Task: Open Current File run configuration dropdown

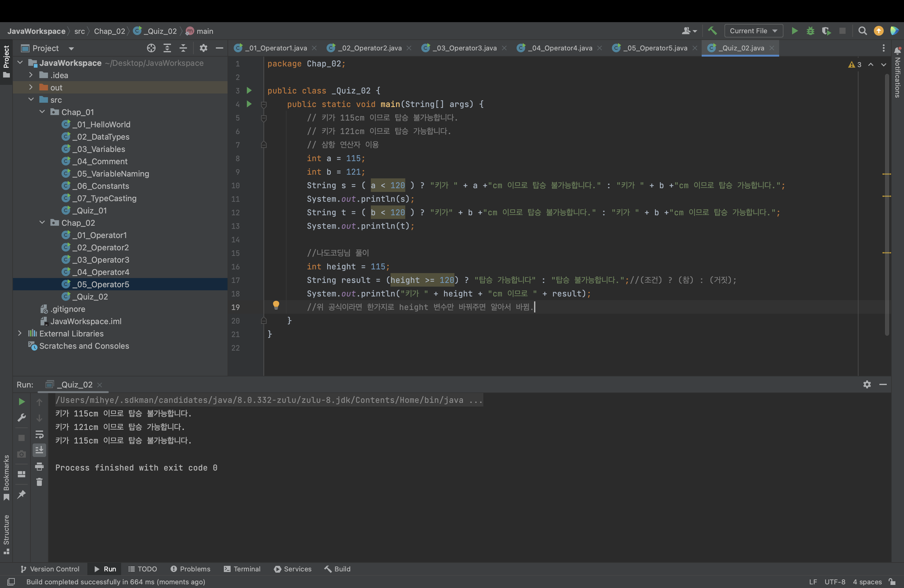Action: pos(753,31)
